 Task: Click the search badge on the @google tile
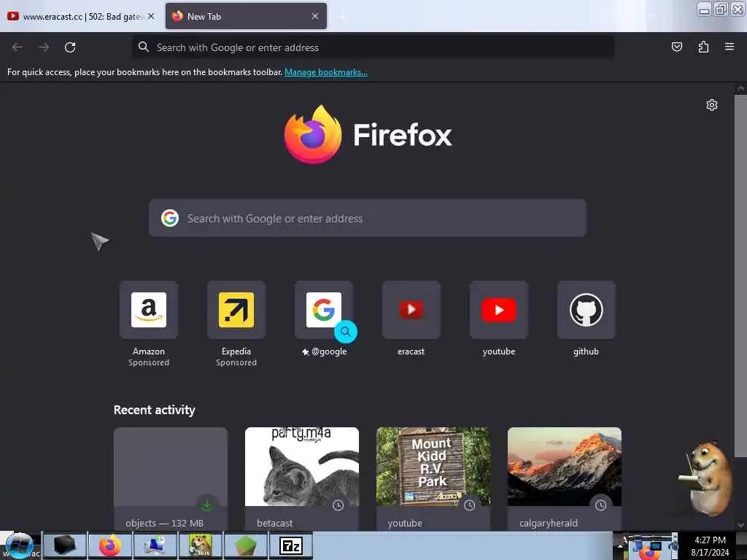click(345, 332)
